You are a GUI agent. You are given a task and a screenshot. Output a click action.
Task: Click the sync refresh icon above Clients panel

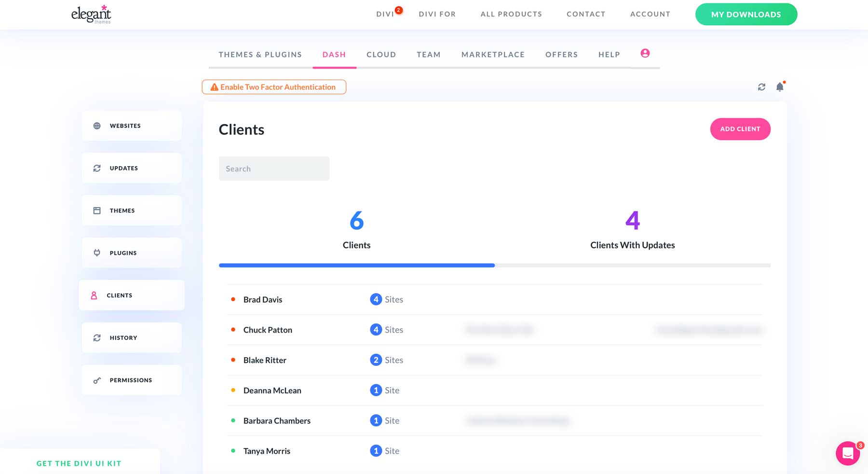[761, 87]
